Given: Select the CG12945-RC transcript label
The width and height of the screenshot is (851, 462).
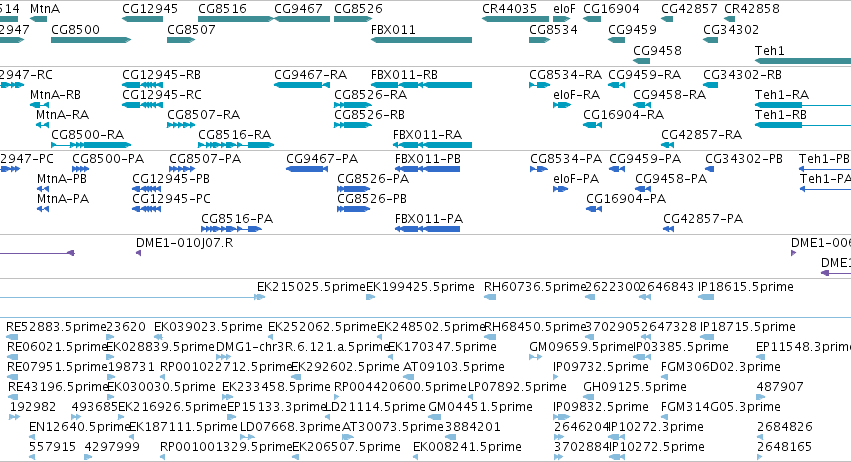Looking at the screenshot, I should tap(162, 94).
